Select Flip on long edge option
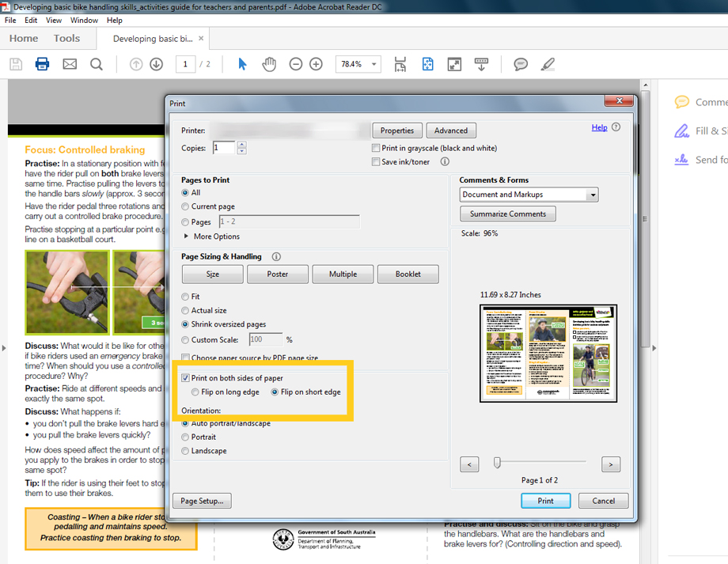 [195, 392]
